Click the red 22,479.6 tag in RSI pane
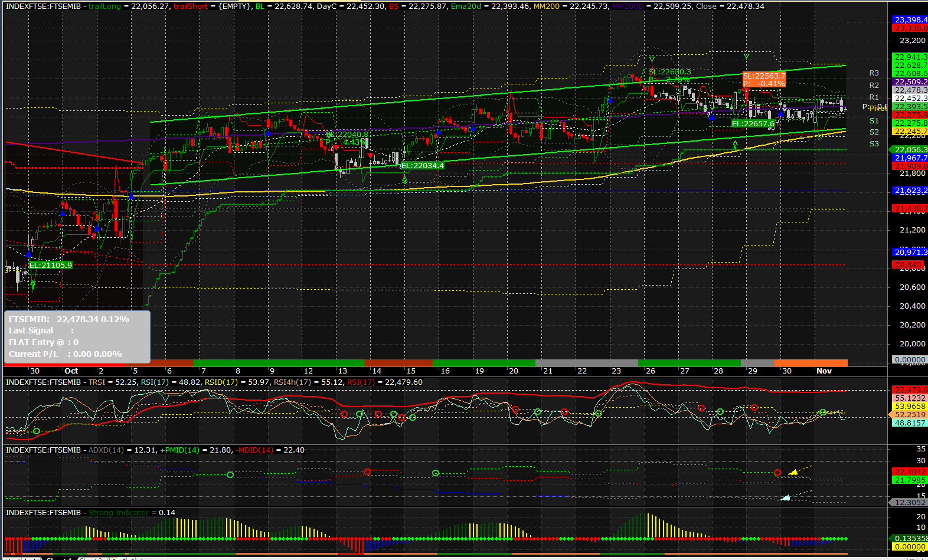928x560 pixels. (x=910, y=389)
